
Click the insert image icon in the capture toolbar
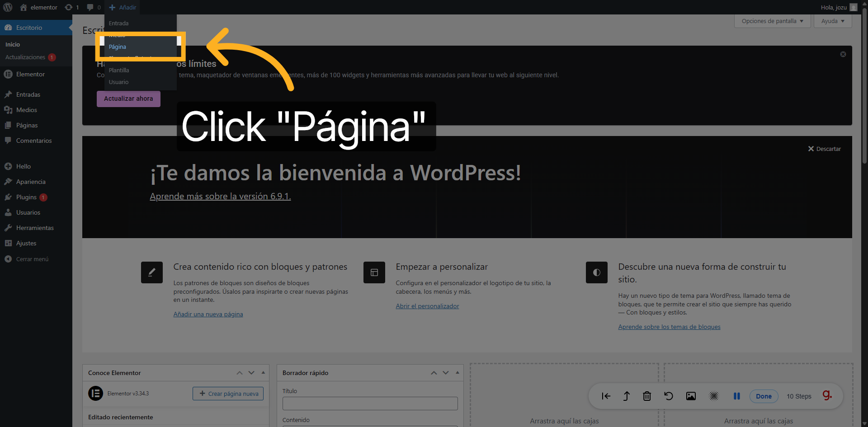click(691, 396)
